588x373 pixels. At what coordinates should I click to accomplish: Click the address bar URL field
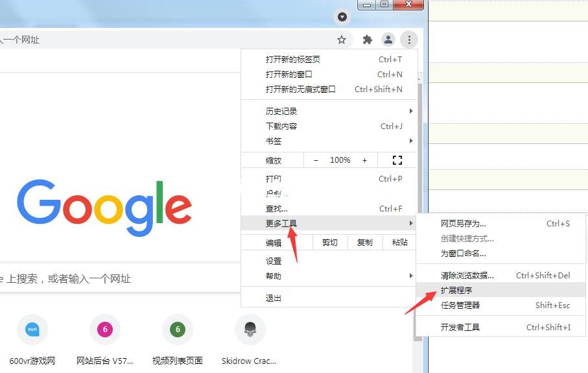tap(176, 40)
